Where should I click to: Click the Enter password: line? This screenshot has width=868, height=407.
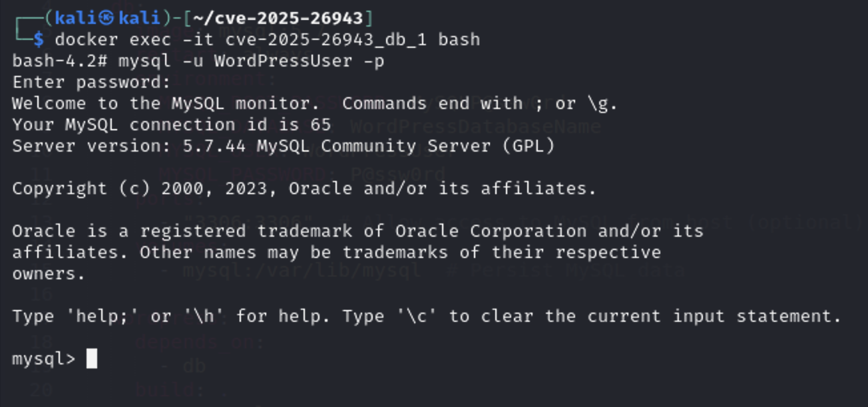92,82
